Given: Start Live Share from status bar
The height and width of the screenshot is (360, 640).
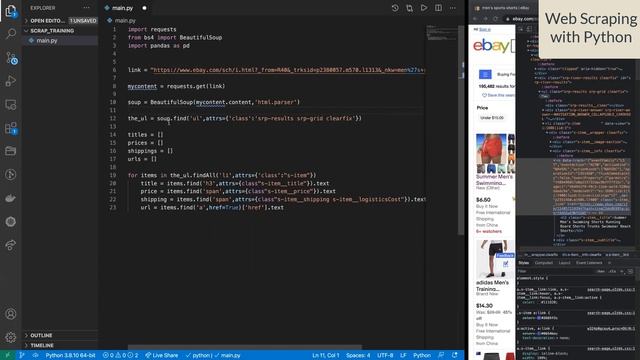Looking at the screenshot, I should point(162,355).
